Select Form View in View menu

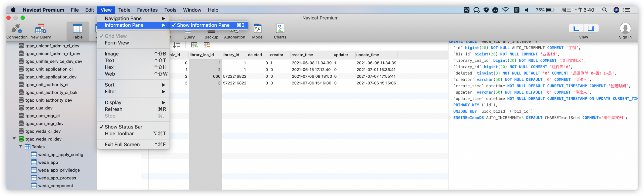[x=133, y=43]
